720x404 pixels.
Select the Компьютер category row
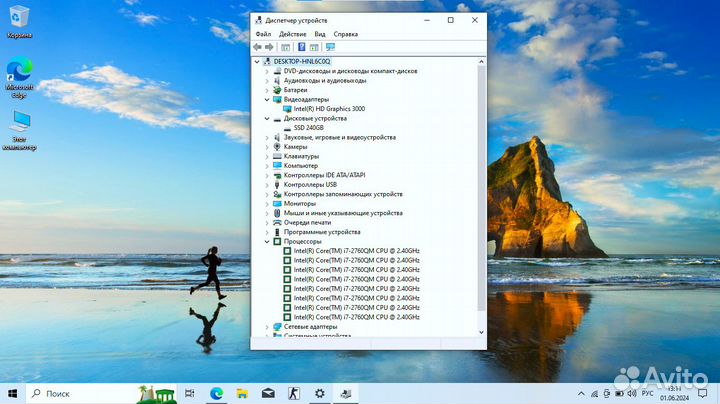point(301,166)
